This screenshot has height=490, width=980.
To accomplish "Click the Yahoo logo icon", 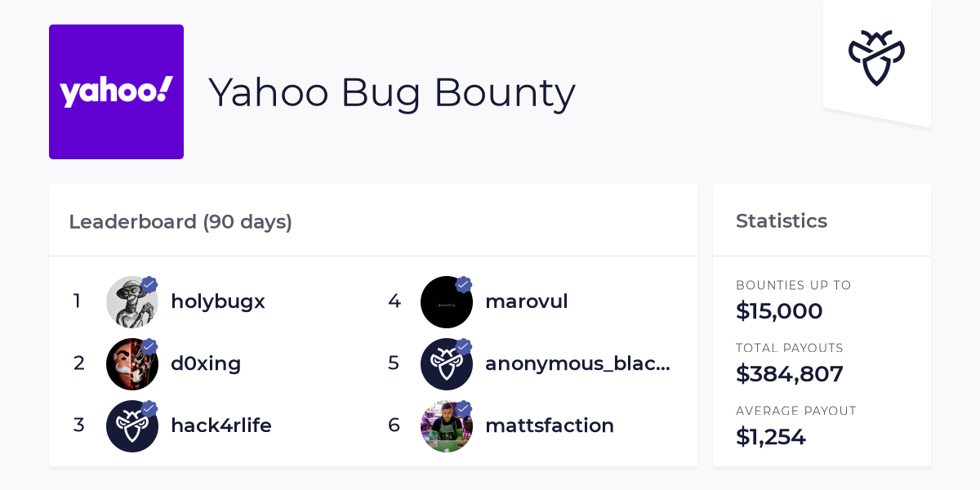I will click(x=116, y=91).
